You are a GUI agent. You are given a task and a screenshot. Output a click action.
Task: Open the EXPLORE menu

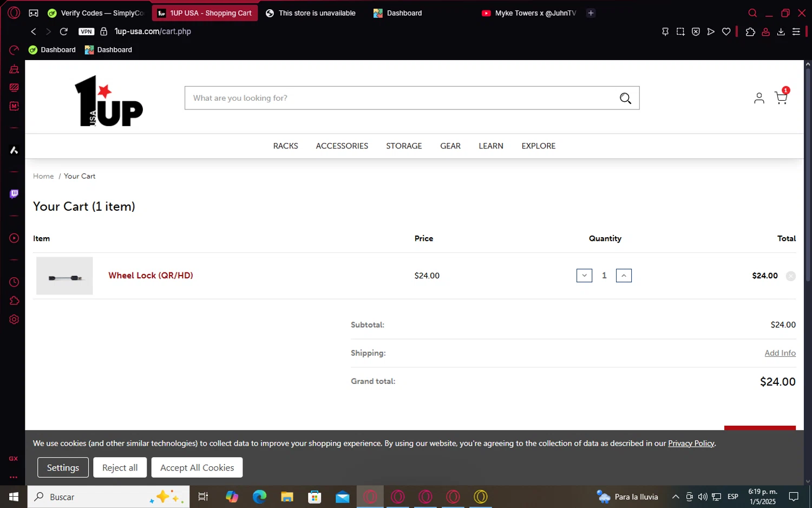(x=539, y=146)
